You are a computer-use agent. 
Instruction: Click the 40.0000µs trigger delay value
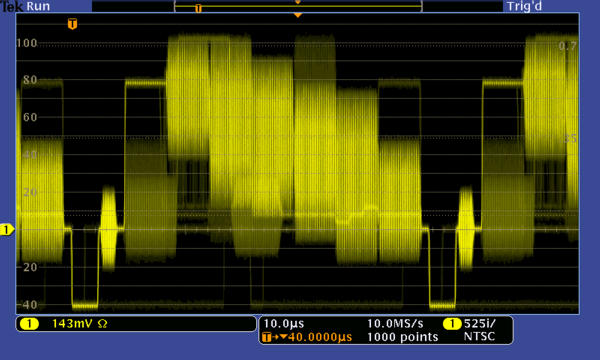320,337
